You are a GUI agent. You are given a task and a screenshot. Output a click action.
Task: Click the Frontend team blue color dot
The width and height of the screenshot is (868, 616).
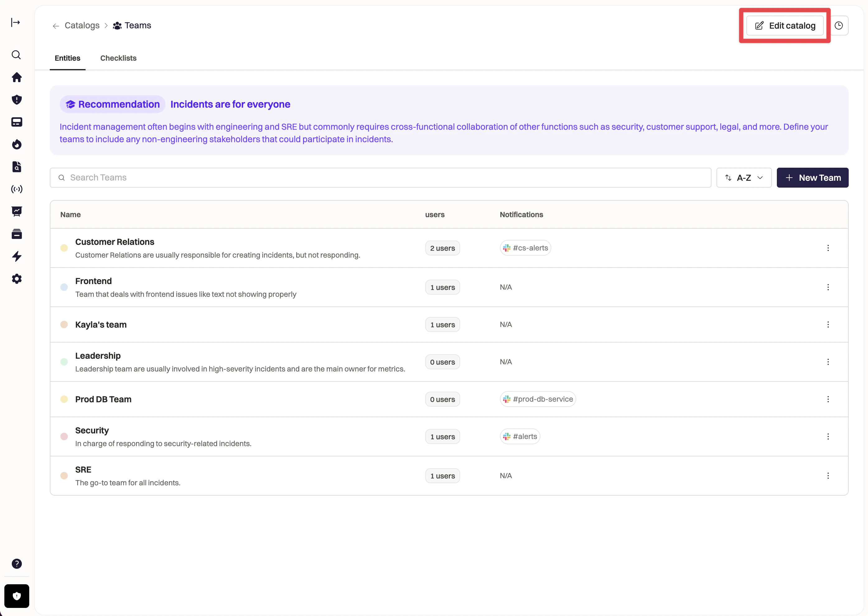tap(64, 287)
